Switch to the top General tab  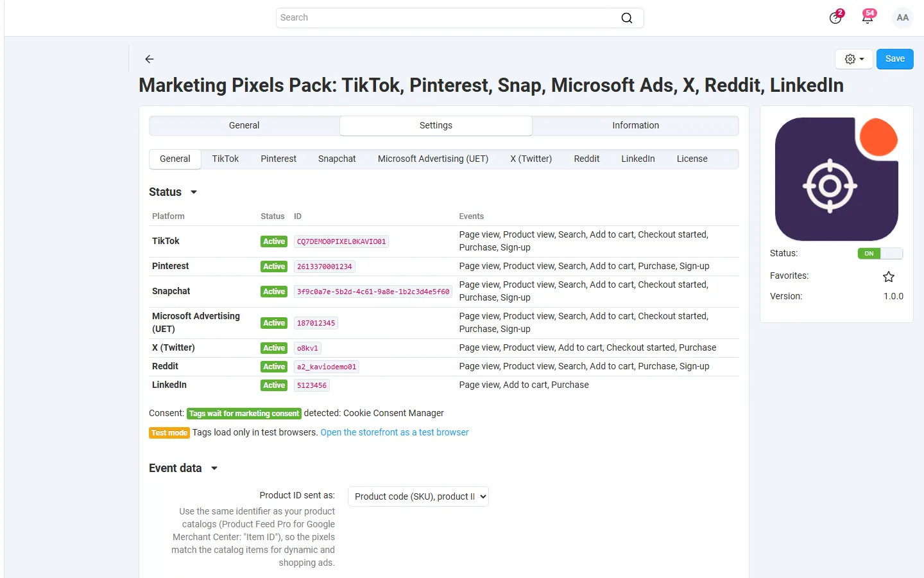pos(244,126)
